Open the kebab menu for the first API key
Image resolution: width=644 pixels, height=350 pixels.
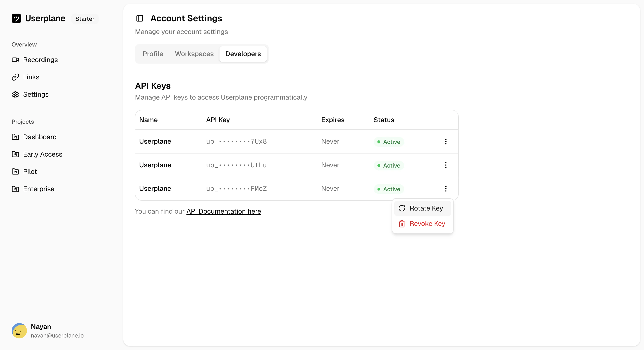446,141
